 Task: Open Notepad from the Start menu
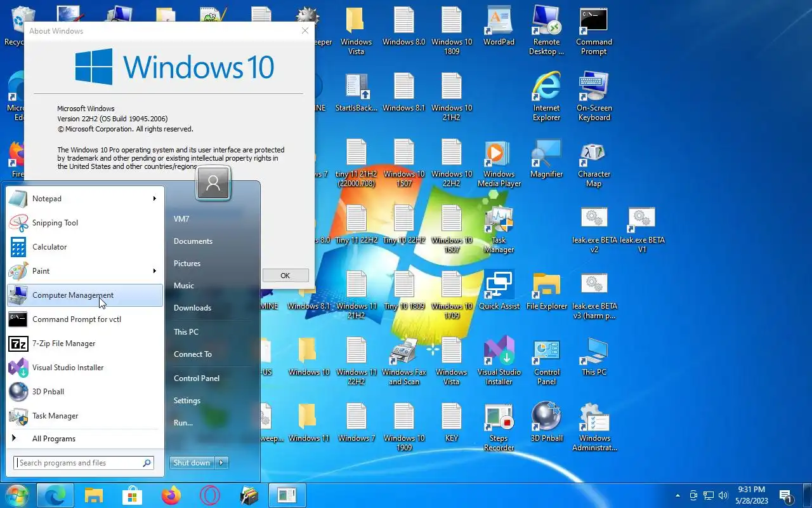point(84,199)
